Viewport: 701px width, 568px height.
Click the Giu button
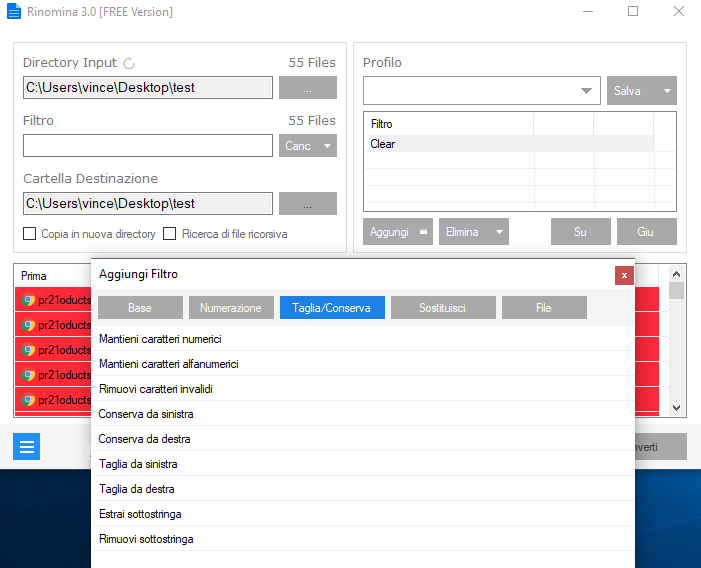click(646, 232)
